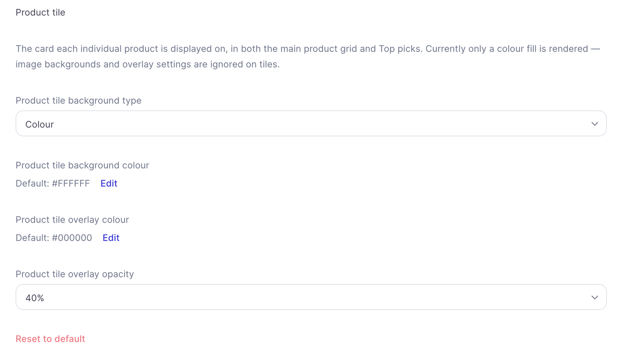Screen dimensions: 623x364
Task: Open the Product tile background type dropdown
Action: click(311, 124)
